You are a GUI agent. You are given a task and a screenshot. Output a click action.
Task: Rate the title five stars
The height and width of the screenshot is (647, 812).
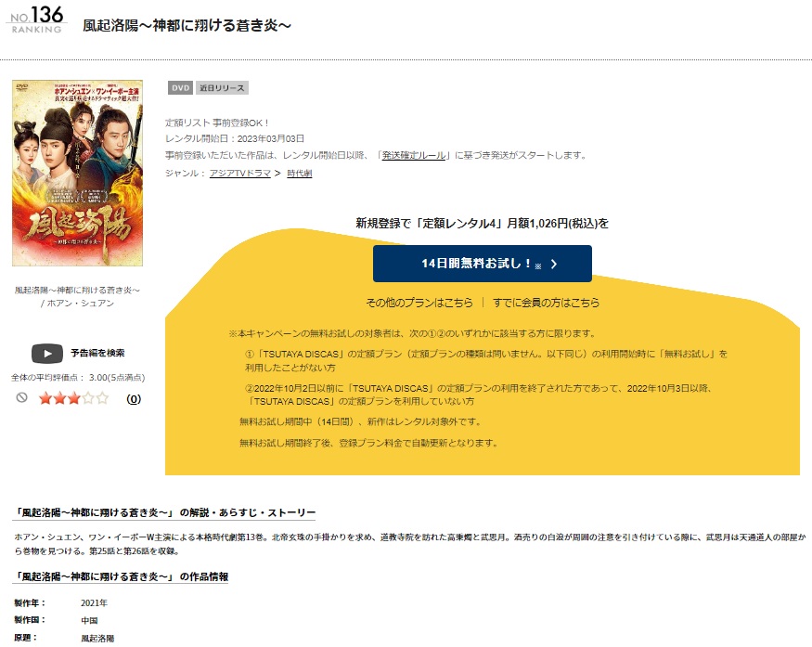click(102, 398)
